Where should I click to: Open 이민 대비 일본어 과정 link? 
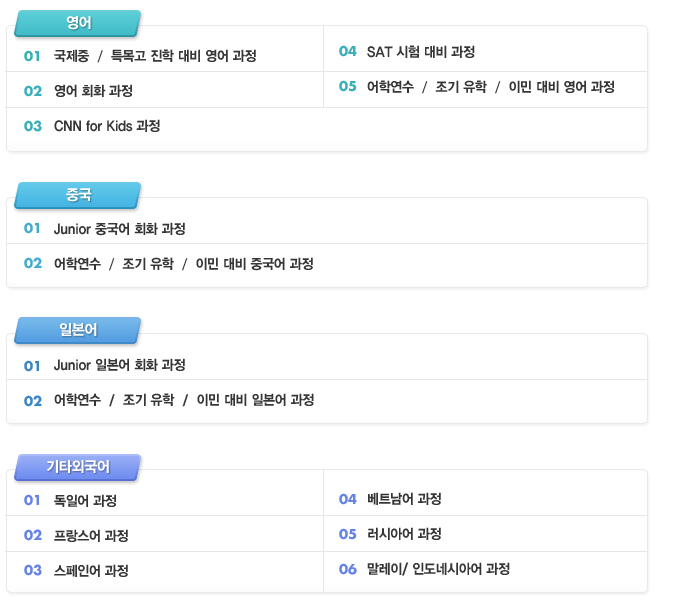255,400
